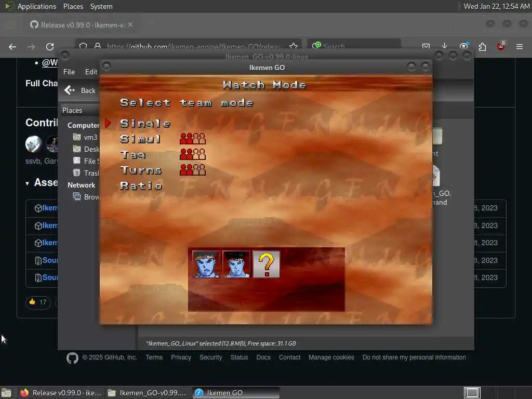Open File menu in file manager
The image size is (532, 399).
69,72
